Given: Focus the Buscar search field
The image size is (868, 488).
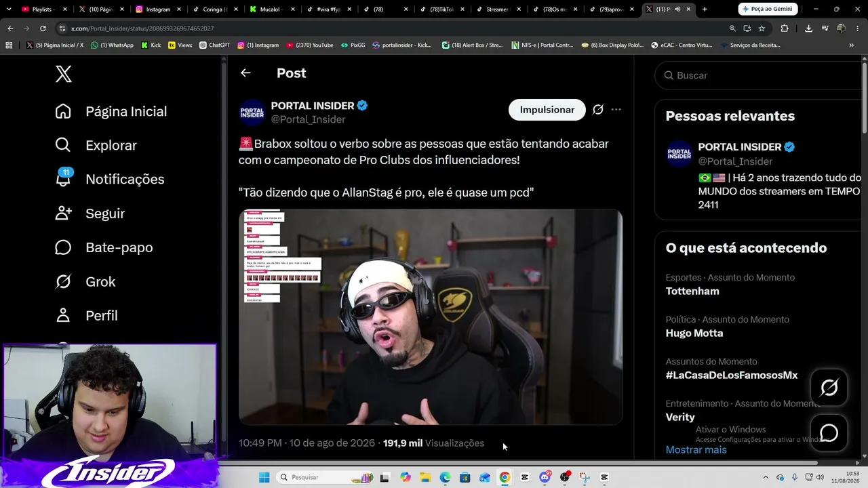Looking at the screenshot, I should pos(758,75).
